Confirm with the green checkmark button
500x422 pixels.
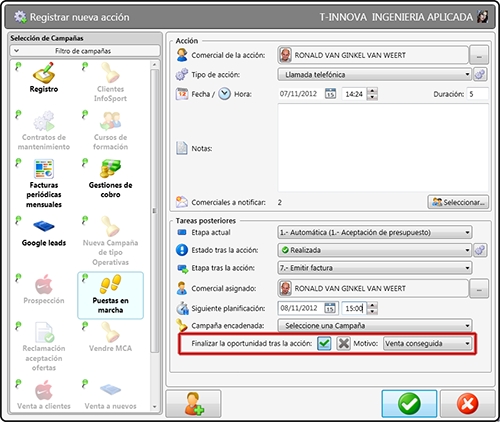click(x=409, y=404)
